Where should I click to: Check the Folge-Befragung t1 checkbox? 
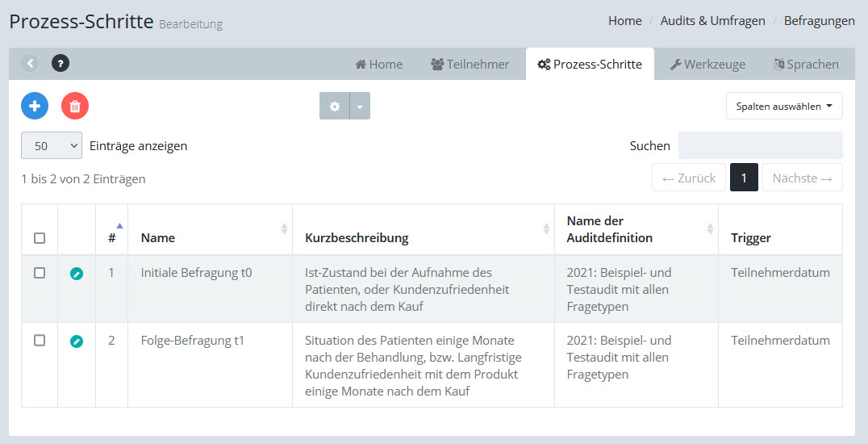click(x=40, y=341)
